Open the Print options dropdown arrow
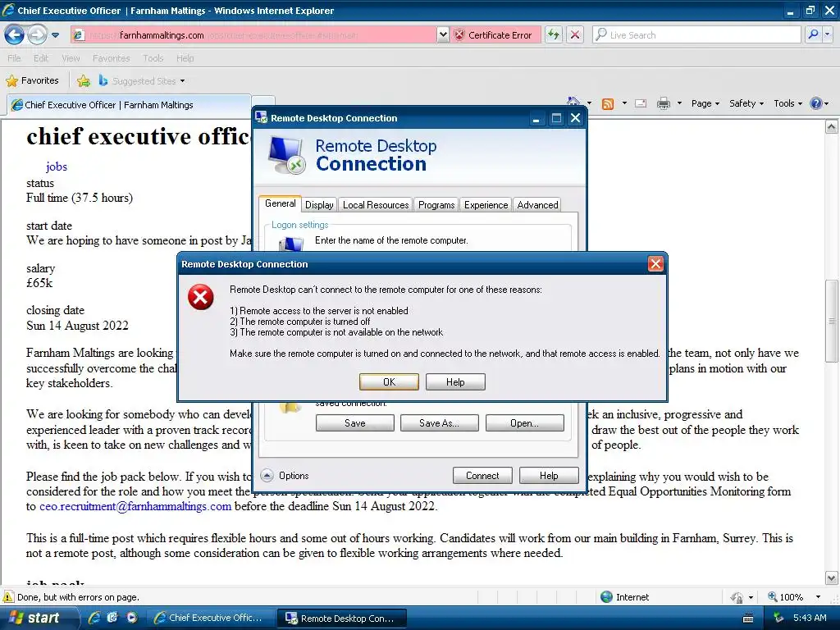 pyautogui.click(x=679, y=103)
